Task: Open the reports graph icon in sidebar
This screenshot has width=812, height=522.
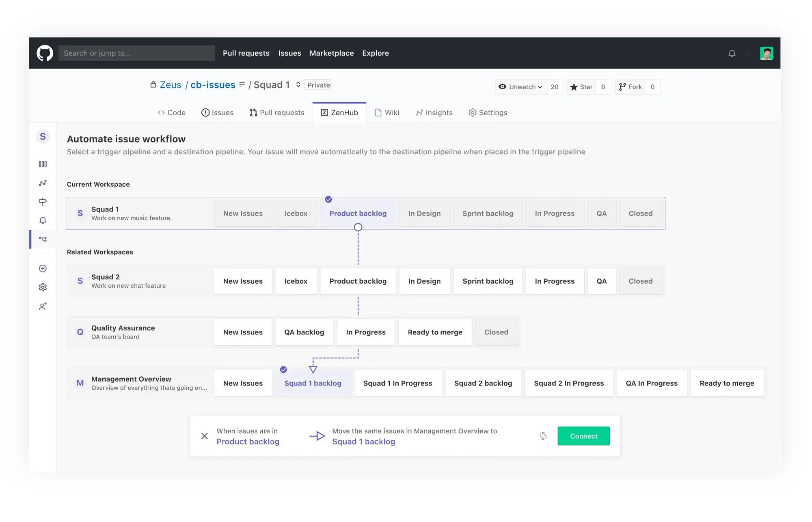Action: [x=43, y=183]
